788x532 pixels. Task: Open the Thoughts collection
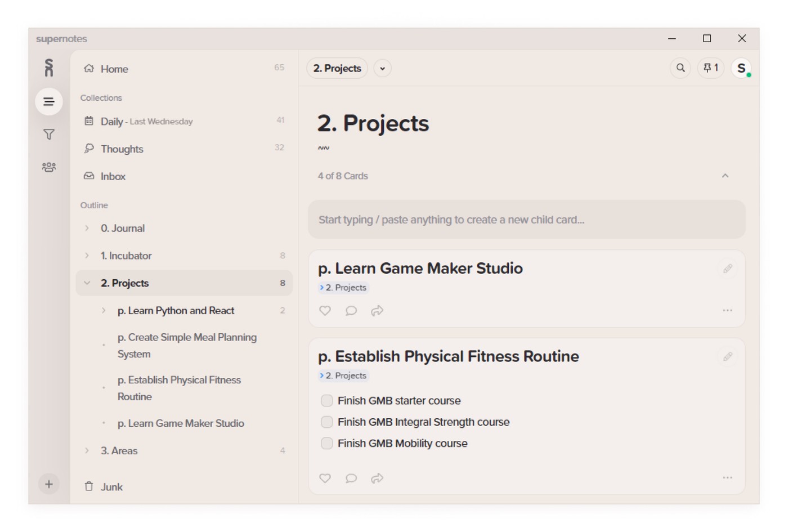click(122, 149)
